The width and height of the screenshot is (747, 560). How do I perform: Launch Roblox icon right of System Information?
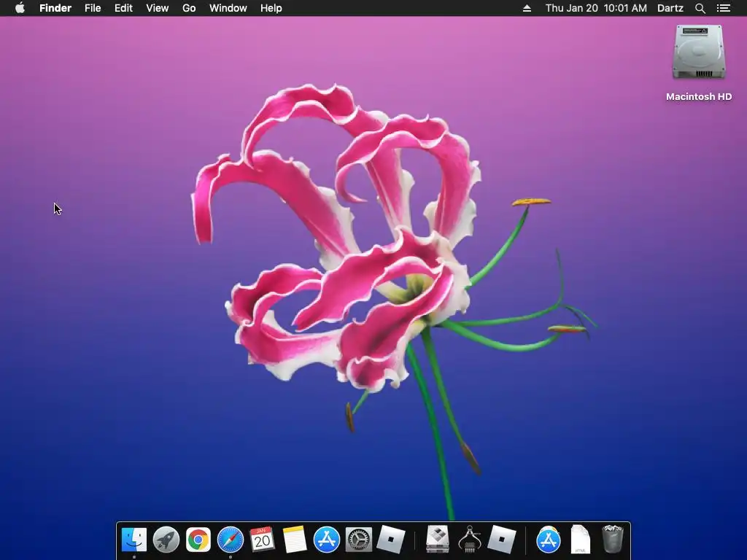(502, 540)
